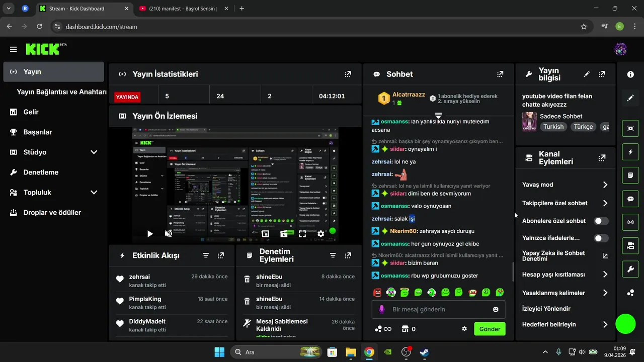
Task: Toggle Yalnızca ifadelerle switch
Action: pyautogui.click(x=601, y=238)
